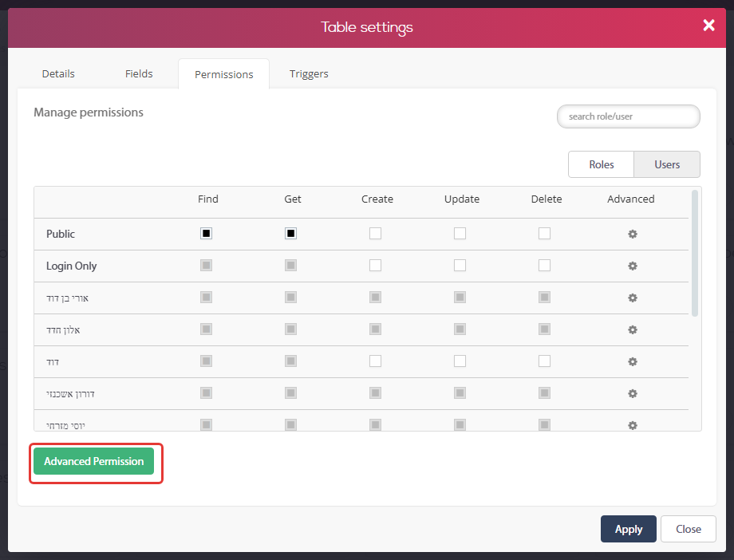Enable Update permission for Login Only
734x560 pixels.
point(460,265)
